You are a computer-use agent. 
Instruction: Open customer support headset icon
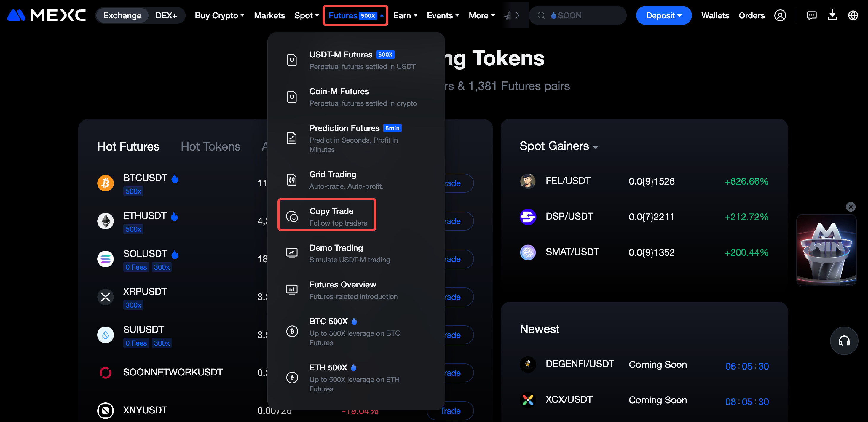coord(844,341)
